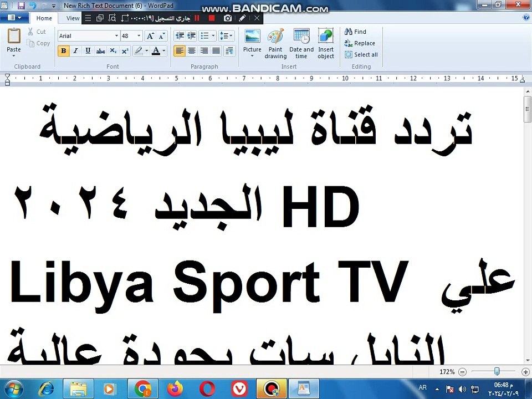
Task: Click Find in Editing group
Action: (x=355, y=32)
